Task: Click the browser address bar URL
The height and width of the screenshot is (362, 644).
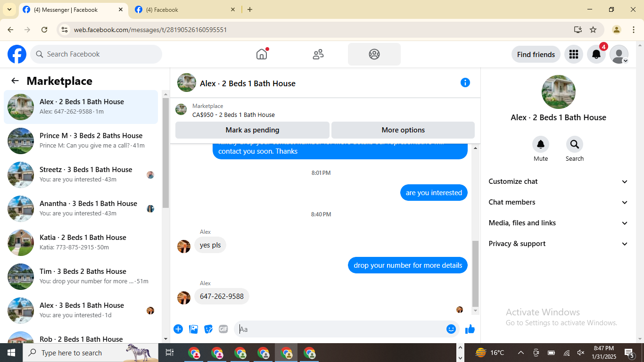Action: pyautogui.click(x=150, y=30)
